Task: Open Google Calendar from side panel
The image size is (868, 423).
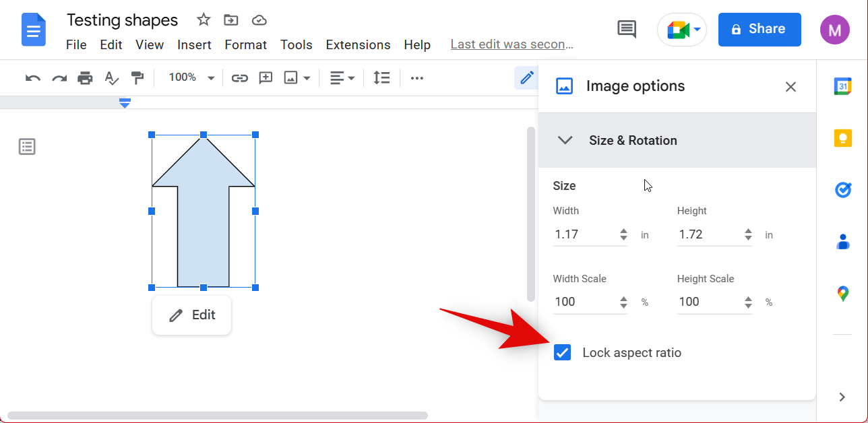Action: point(842,86)
